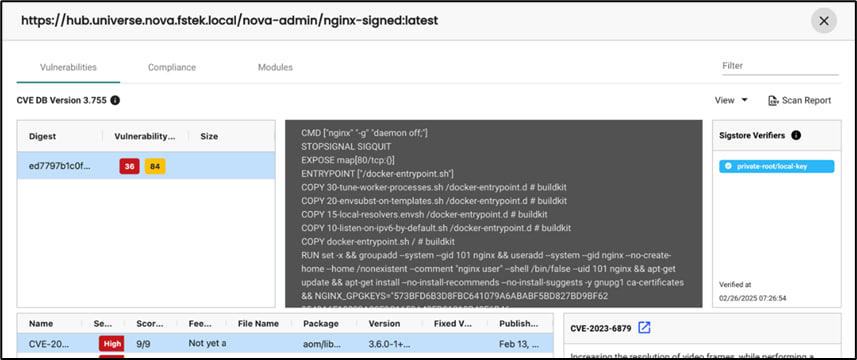Click the COPY 30-tune-worker-processes.sh line
Screen dimensions: 857x360
(434, 187)
